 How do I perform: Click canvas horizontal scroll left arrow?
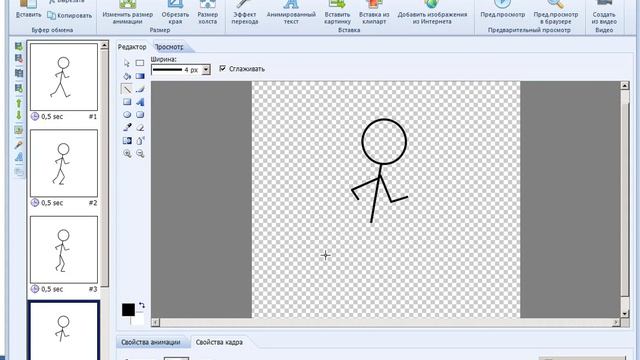tap(155, 322)
